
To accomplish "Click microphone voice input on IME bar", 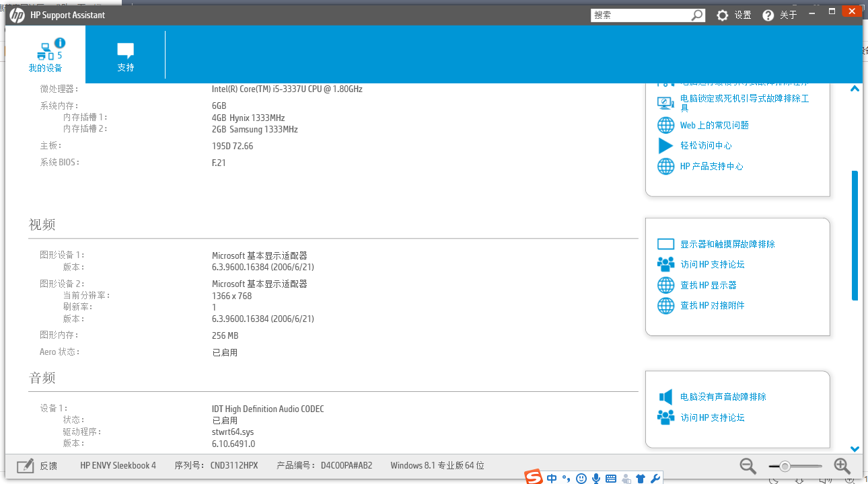I will coord(596,479).
